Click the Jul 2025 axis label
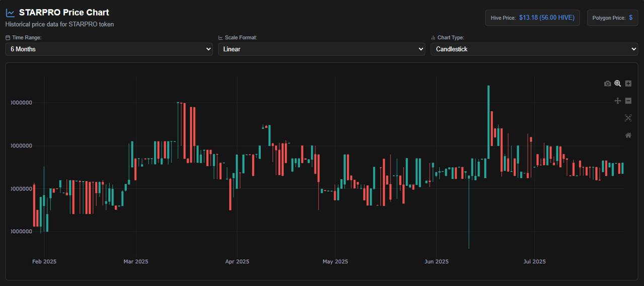The height and width of the screenshot is (286, 644). click(534, 261)
